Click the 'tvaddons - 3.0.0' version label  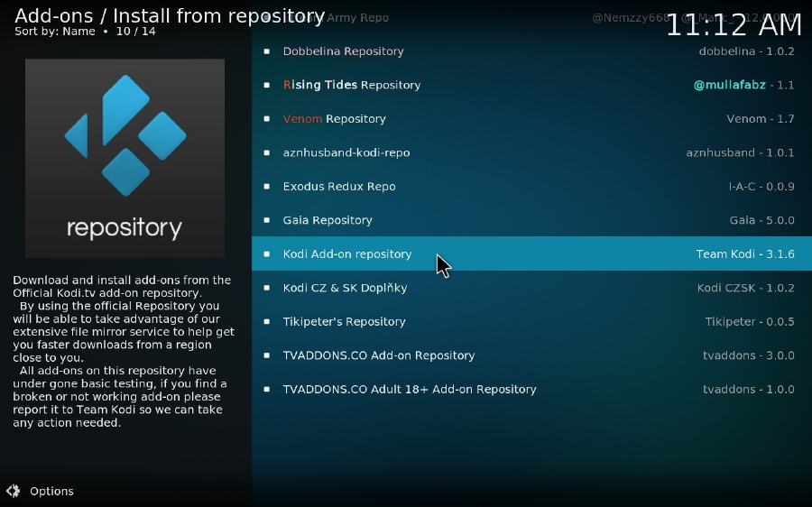pos(748,355)
